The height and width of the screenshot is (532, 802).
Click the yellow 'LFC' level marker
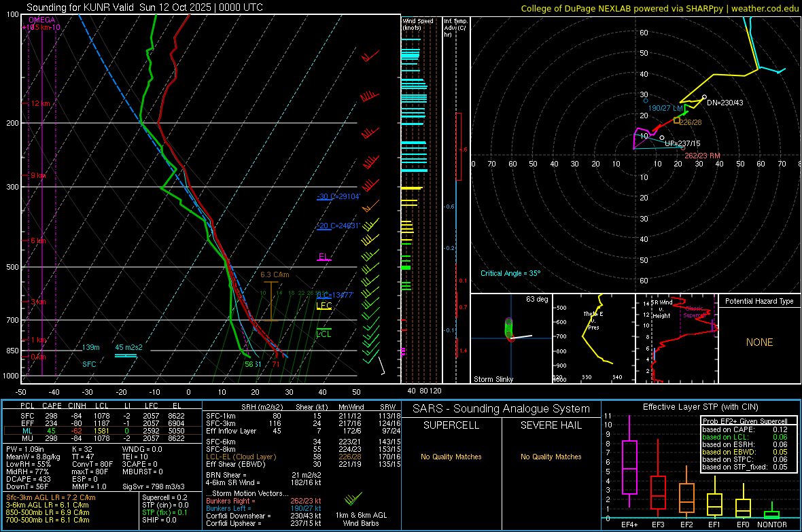(x=324, y=306)
